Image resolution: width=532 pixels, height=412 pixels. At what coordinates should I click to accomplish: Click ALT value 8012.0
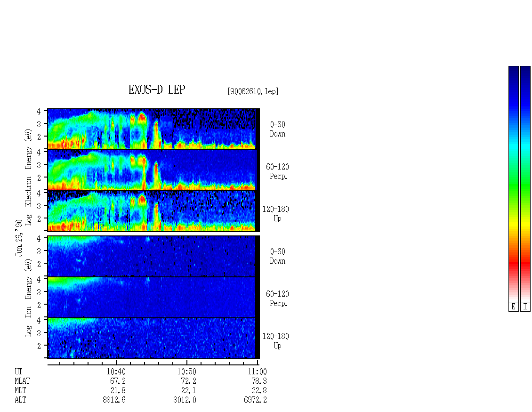click(x=185, y=400)
